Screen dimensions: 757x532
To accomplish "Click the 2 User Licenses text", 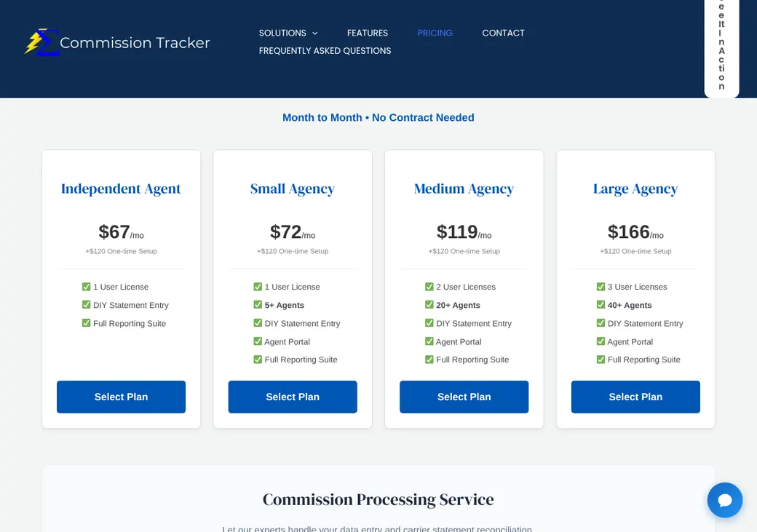I will (466, 287).
